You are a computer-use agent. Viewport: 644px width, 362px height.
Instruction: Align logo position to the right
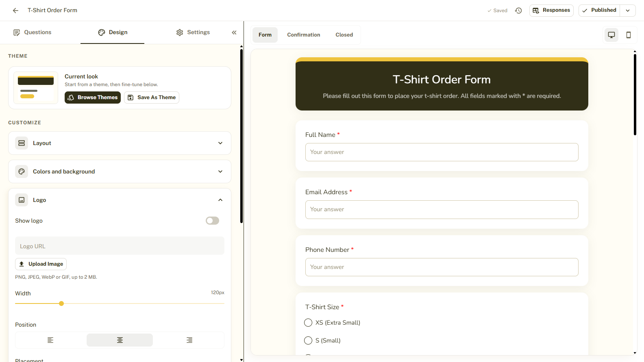[189, 340]
